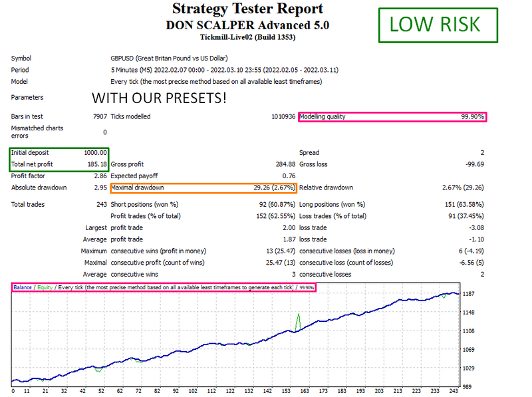Click the Loss trades value 91 (37.45%)
Viewport: 532px width, 397px height.
(466, 216)
